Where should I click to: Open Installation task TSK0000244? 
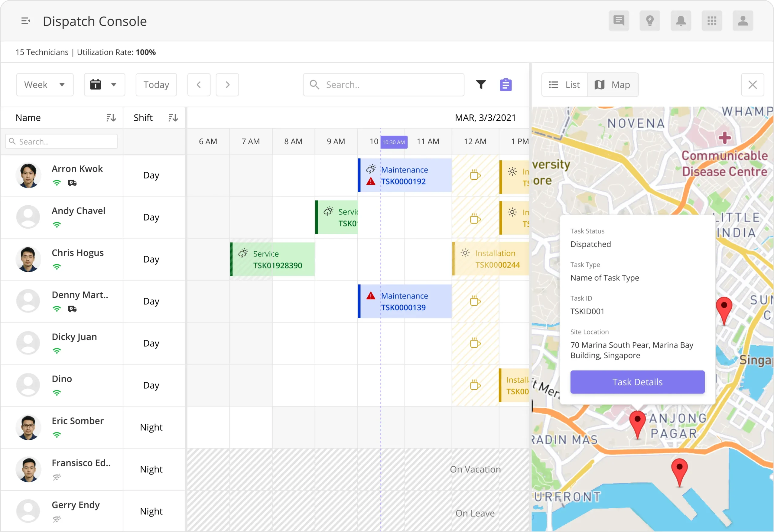[x=490, y=259]
